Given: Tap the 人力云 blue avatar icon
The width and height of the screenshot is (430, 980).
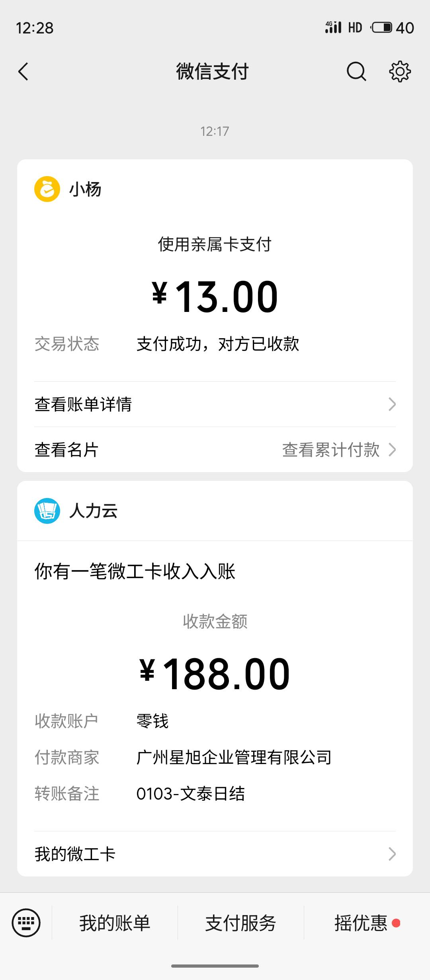Looking at the screenshot, I should 47,511.
